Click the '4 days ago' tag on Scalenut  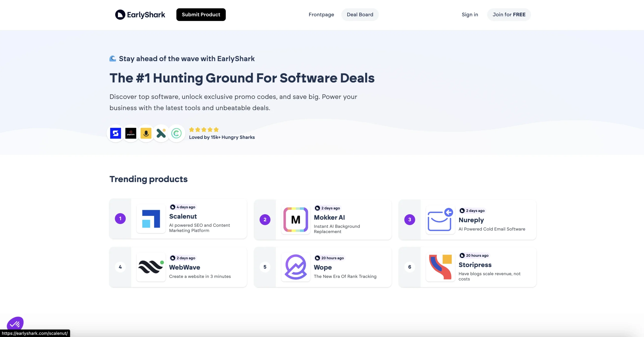tap(183, 207)
